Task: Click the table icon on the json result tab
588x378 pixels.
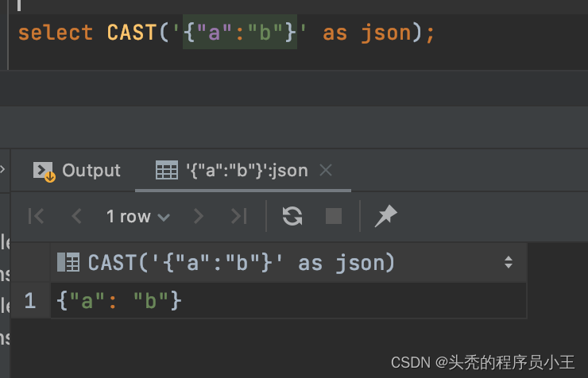Action: click(166, 171)
